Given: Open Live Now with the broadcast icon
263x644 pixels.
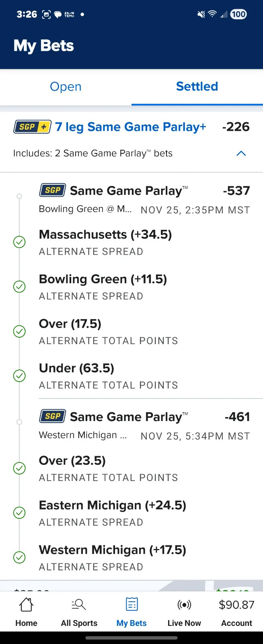Looking at the screenshot, I should [184, 605].
